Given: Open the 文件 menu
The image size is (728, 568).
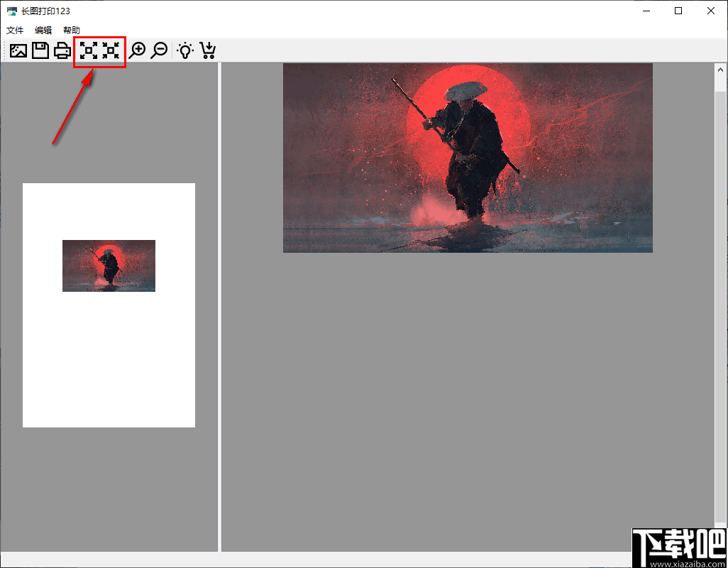Looking at the screenshot, I should [x=15, y=31].
